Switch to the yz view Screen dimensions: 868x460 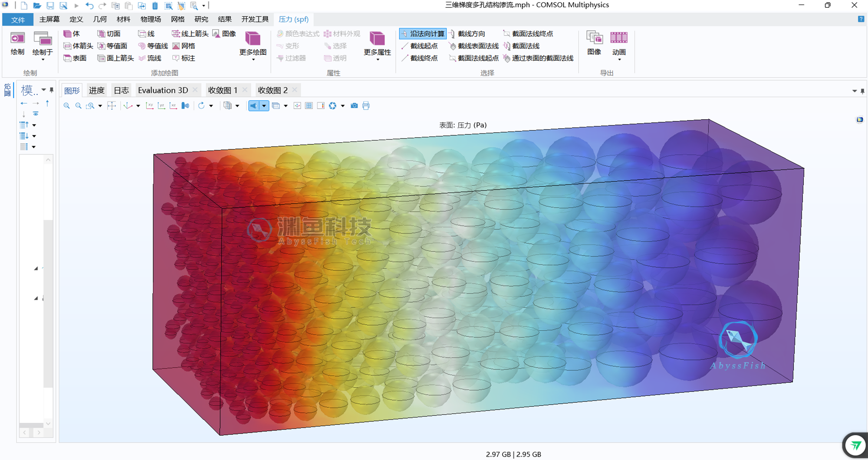[161, 106]
